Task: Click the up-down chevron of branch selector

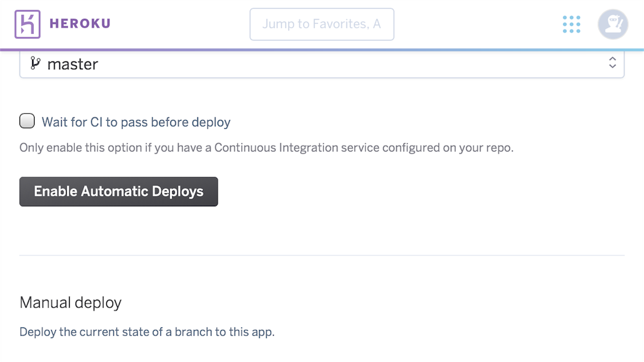Action: tap(612, 63)
